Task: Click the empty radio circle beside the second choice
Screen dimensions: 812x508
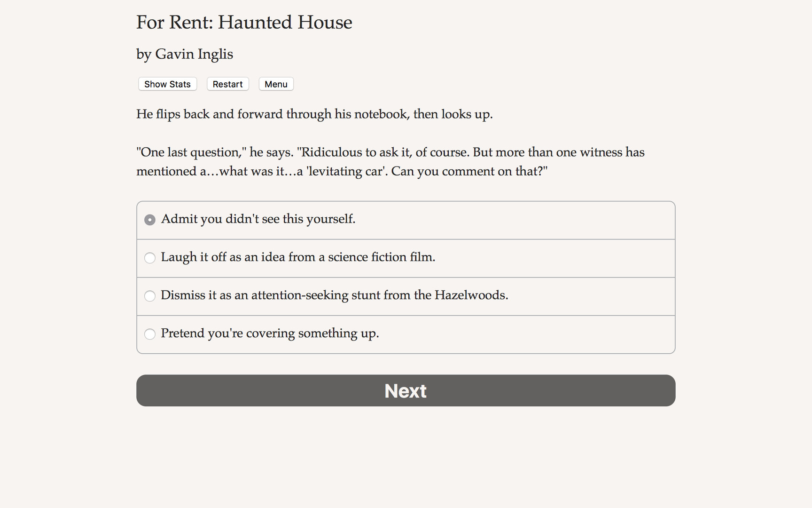Action: [149, 258]
